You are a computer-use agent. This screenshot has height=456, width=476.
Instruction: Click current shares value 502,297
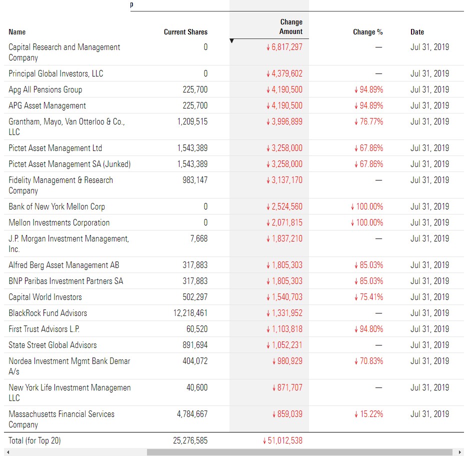(x=195, y=297)
